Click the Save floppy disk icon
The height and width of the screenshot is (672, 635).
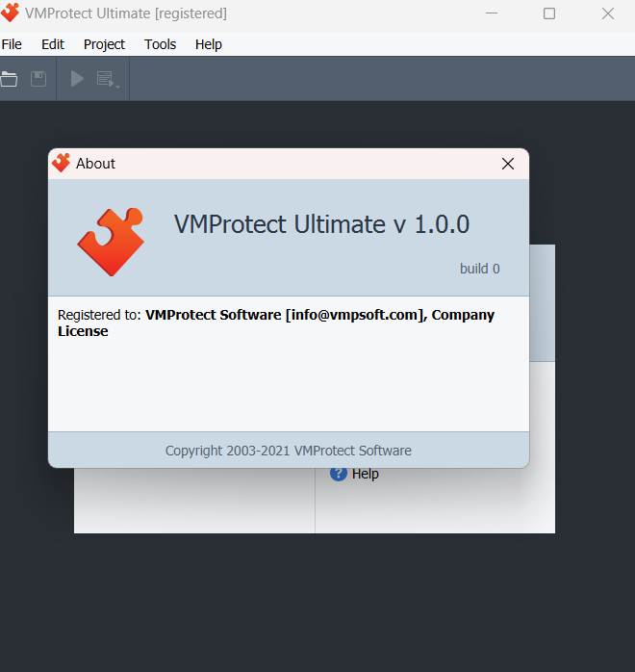click(38, 79)
